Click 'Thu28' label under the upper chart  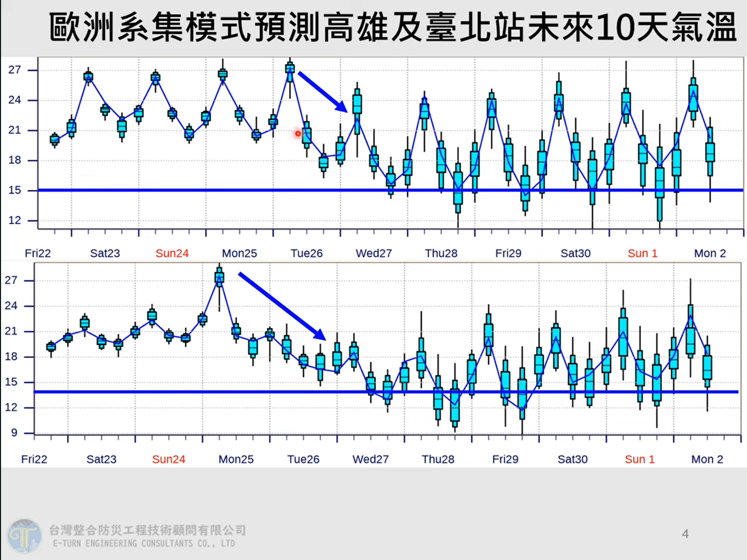(x=441, y=253)
